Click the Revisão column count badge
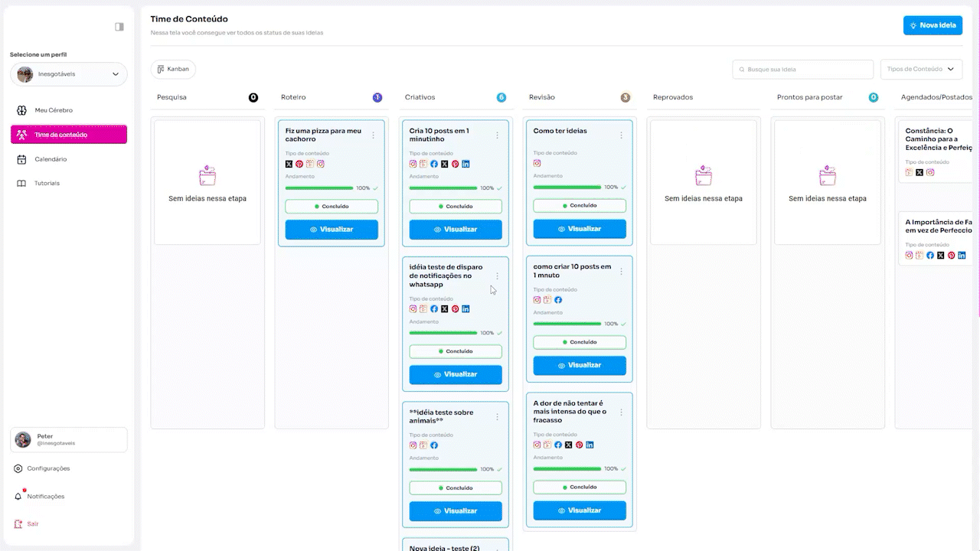The height and width of the screenshot is (551, 980). [626, 97]
